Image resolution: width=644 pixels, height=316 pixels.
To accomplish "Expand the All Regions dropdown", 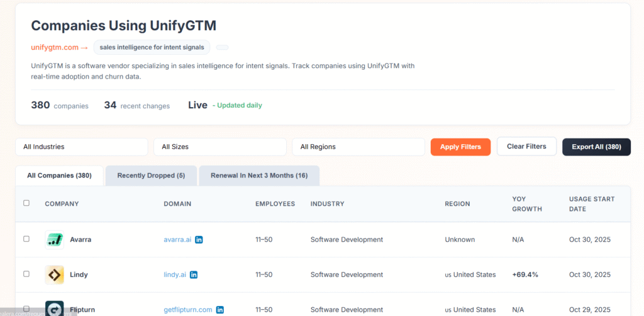I will [x=358, y=147].
